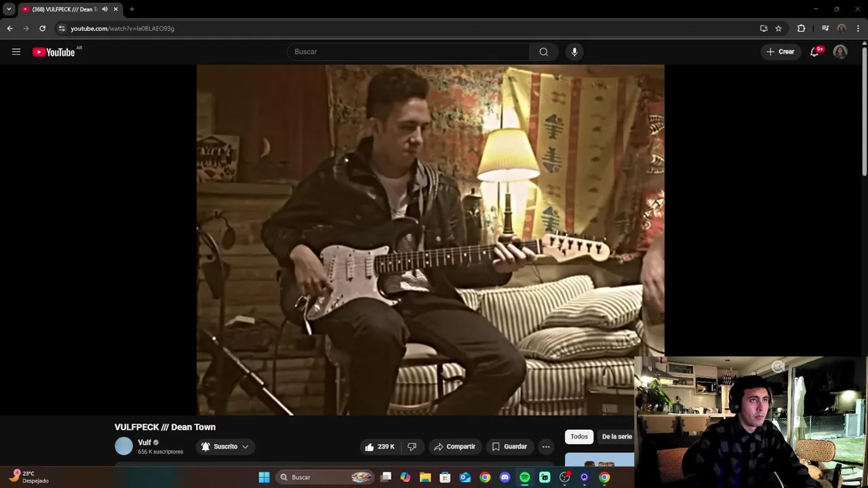This screenshot has width=868, height=488.
Task: Open OBS Studio from taskbar
Action: click(564, 477)
